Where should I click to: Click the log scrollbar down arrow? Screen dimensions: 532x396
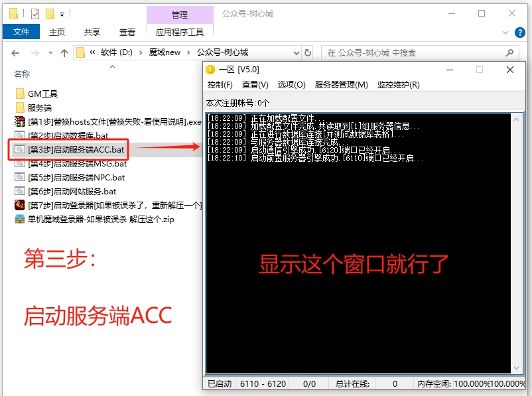coord(516,368)
